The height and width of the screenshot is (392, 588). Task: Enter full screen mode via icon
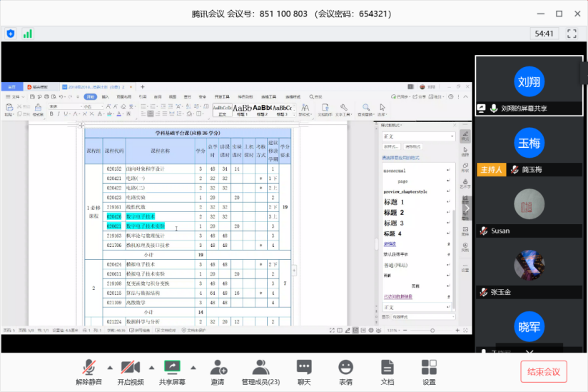click(571, 34)
